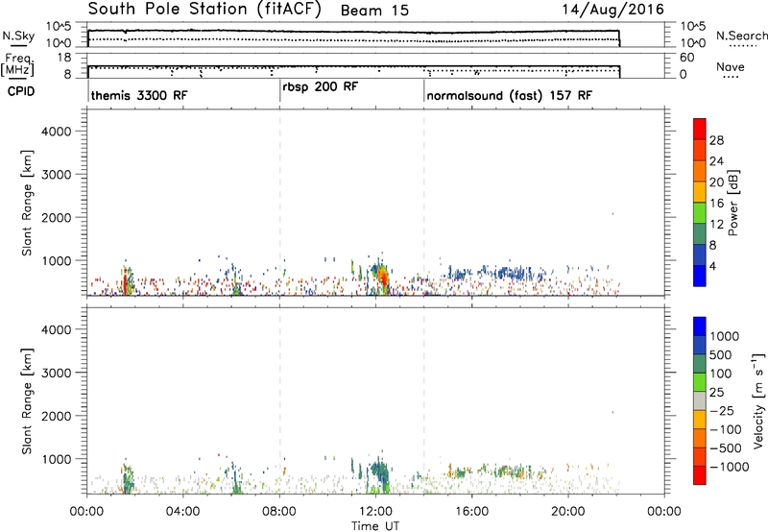Click 4000 tick on Power panel axis
Screen dimensions: 768x532
(56, 132)
